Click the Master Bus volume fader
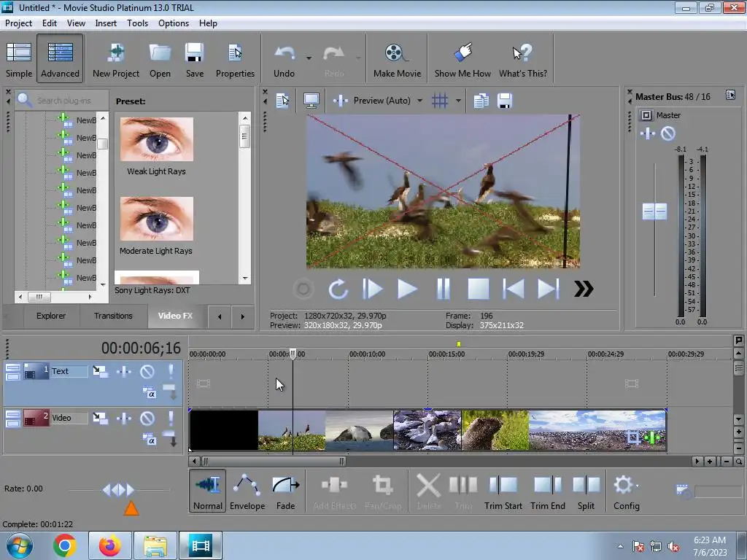The image size is (747, 560). point(654,211)
